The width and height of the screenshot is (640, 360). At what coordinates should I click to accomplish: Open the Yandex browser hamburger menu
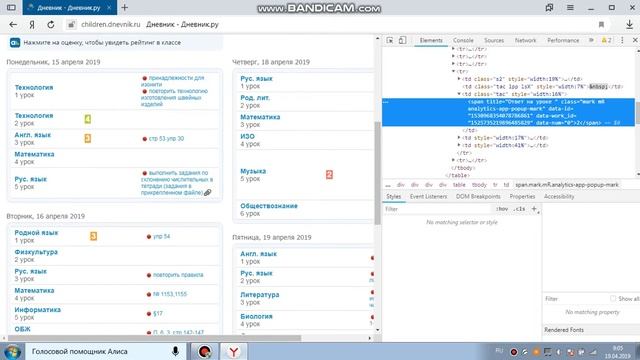[x=570, y=7]
